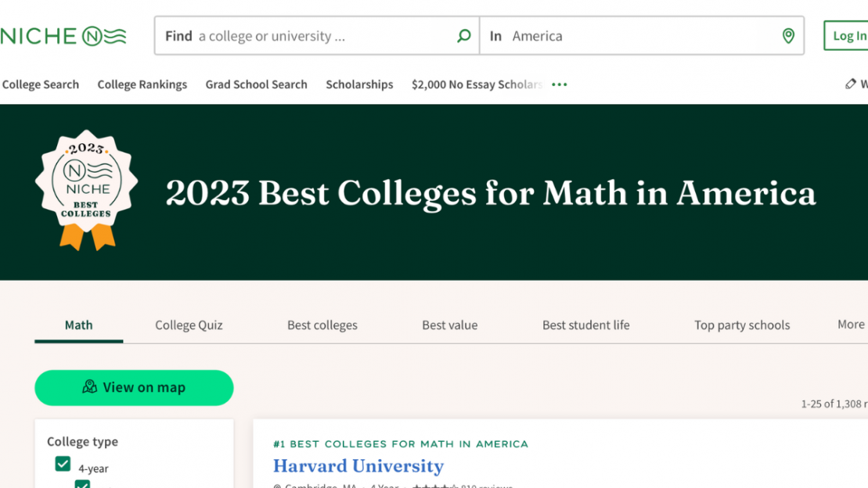Open the writing review pencil icon
868x488 pixels.
click(x=852, y=84)
